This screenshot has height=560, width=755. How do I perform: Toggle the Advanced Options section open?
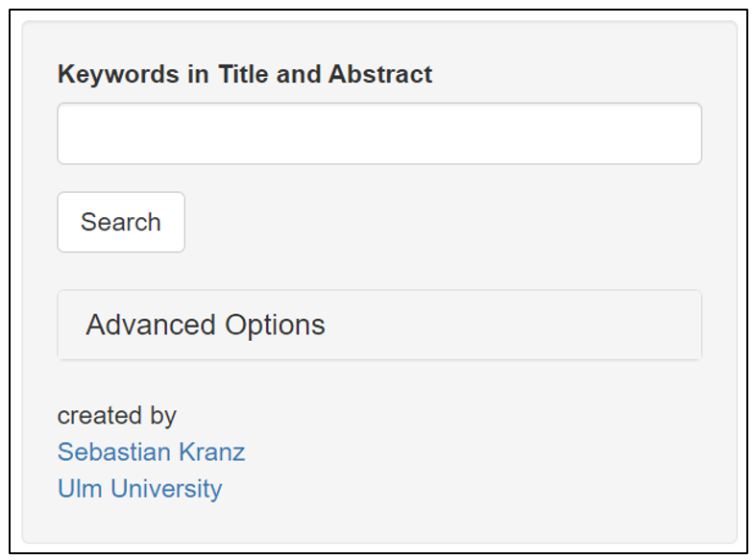206,325
